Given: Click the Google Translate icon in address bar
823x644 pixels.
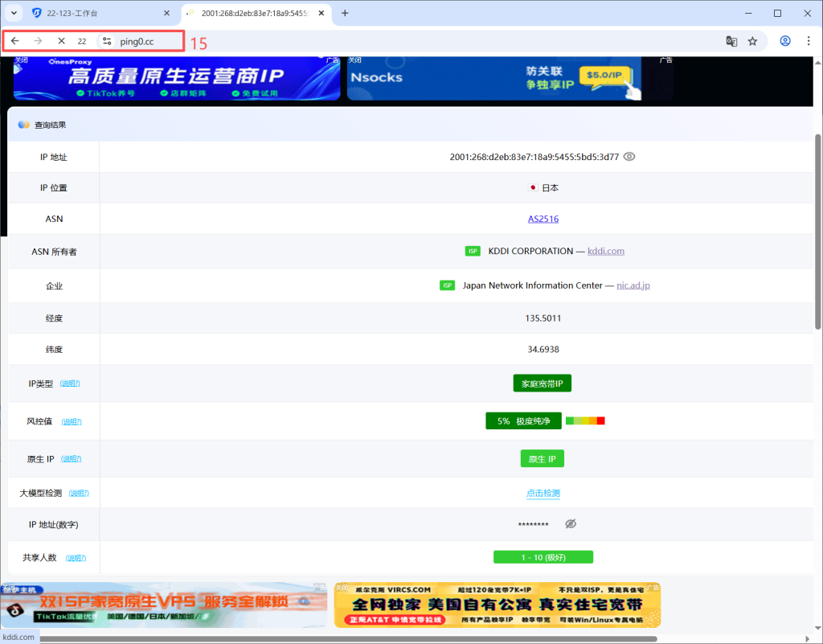Looking at the screenshot, I should point(731,40).
